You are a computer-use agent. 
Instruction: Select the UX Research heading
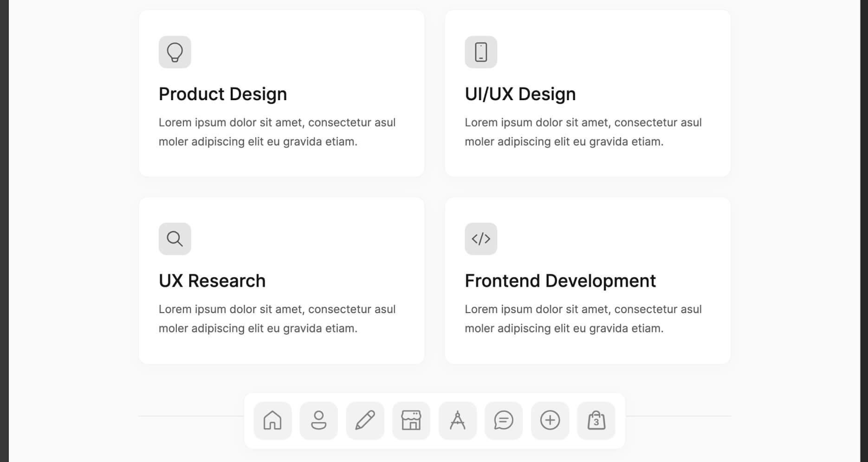(212, 280)
